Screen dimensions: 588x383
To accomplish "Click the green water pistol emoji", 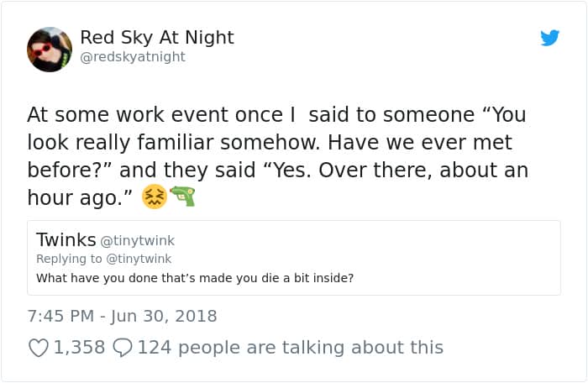I will coord(182,197).
